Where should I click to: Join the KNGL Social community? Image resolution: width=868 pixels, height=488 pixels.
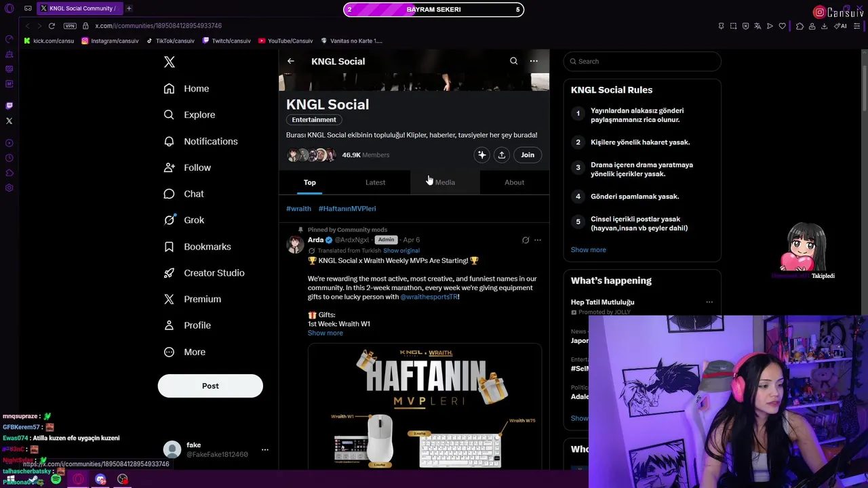pos(528,155)
